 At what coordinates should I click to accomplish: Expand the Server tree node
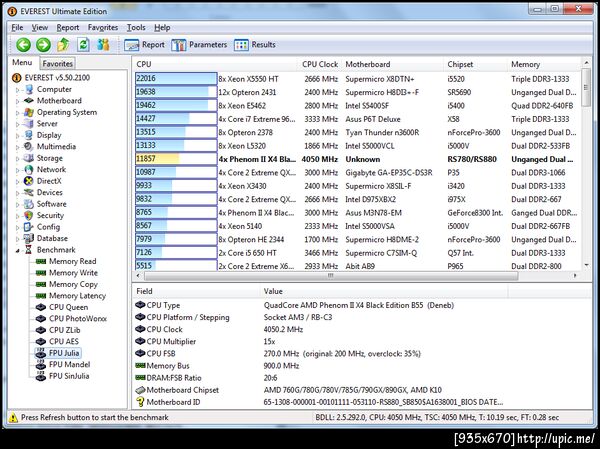pyautogui.click(x=17, y=125)
